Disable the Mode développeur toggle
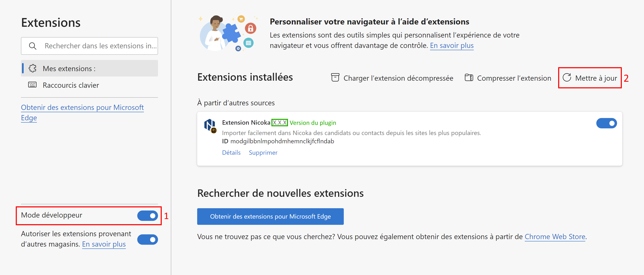 click(147, 216)
